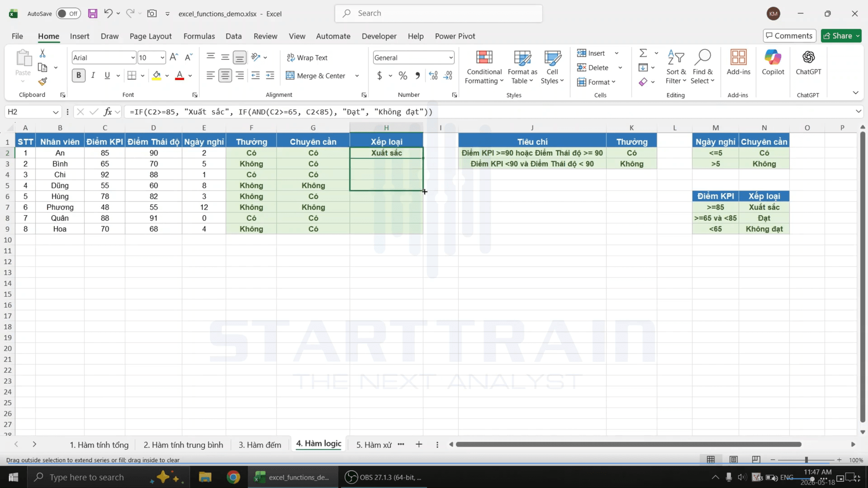
Task: Click the Undo arrow icon
Action: click(x=108, y=13)
